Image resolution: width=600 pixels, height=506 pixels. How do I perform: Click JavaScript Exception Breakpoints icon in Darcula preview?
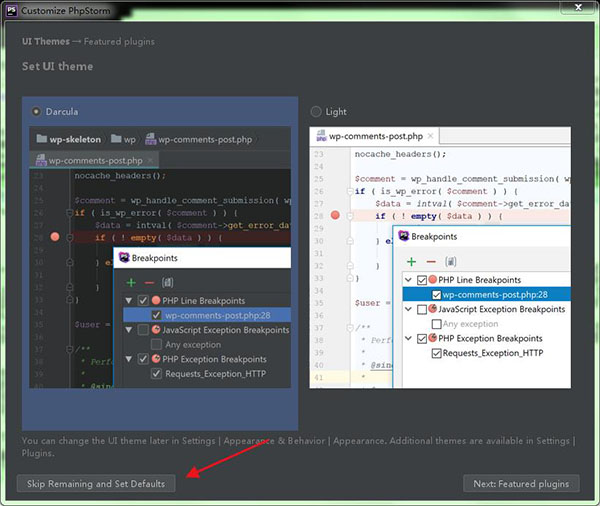(156, 329)
